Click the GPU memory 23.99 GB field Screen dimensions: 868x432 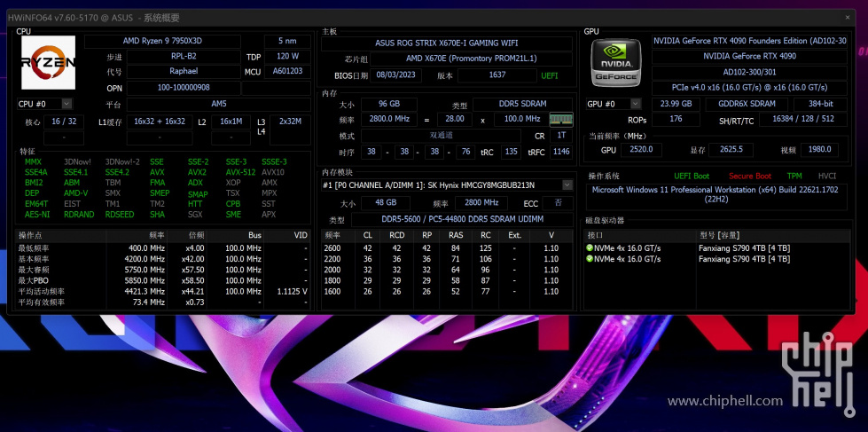click(676, 104)
